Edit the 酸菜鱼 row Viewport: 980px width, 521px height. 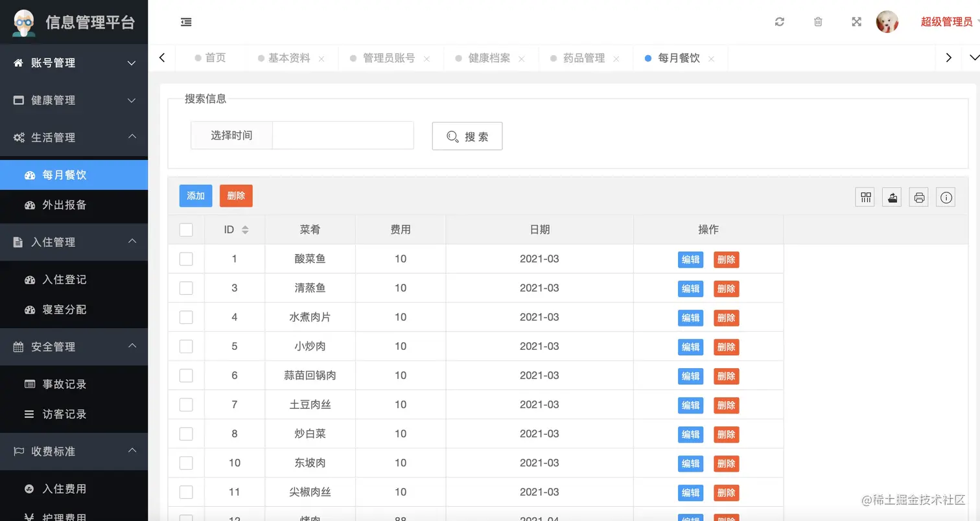[690, 260]
